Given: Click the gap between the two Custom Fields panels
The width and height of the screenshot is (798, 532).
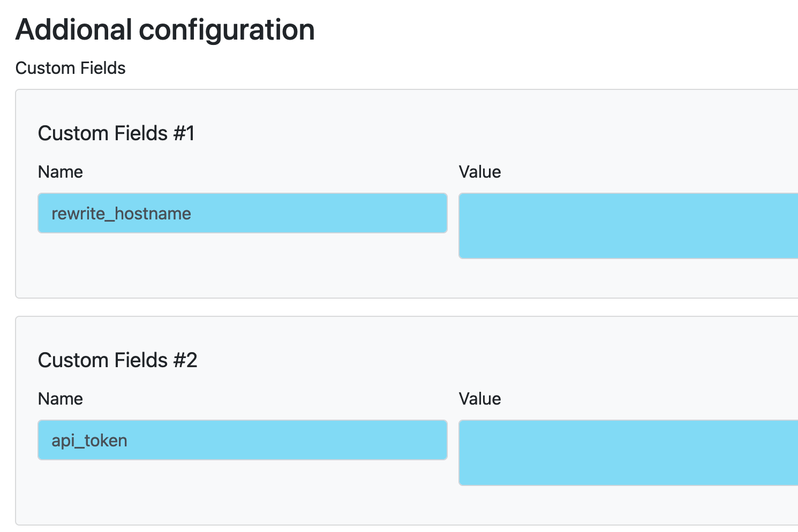Looking at the screenshot, I should (375, 307).
